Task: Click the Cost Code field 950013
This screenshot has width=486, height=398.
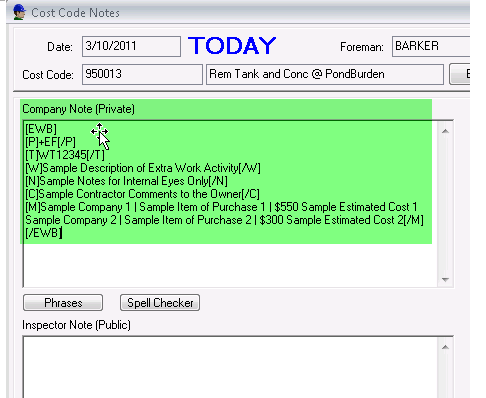Action: [142, 74]
